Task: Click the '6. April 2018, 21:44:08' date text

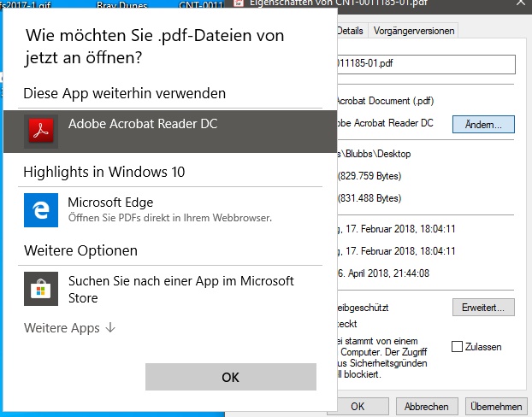Action: point(383,273)
